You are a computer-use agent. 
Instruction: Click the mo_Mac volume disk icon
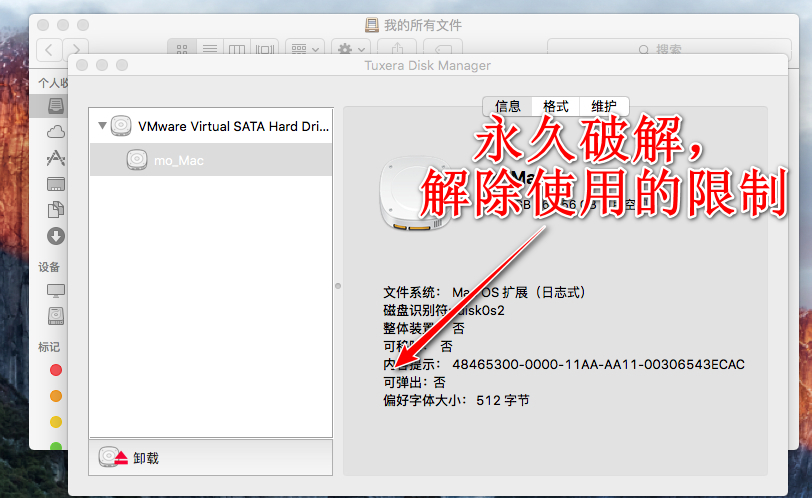tap(137, 160)
